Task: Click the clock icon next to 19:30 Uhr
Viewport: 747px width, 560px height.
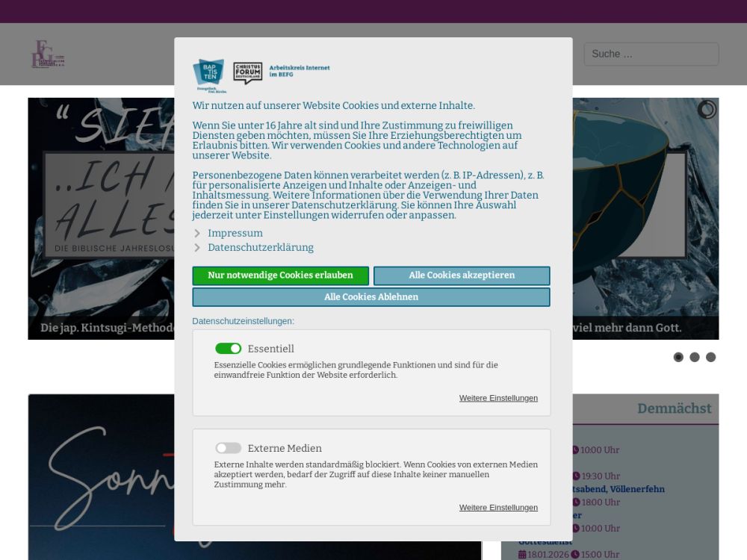Action: [x=575, y=476]
